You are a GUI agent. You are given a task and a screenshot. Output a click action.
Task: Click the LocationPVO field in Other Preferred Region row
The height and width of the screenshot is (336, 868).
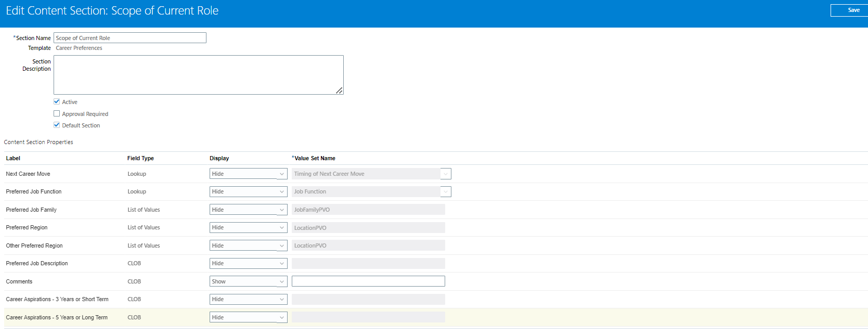[368, 245]
